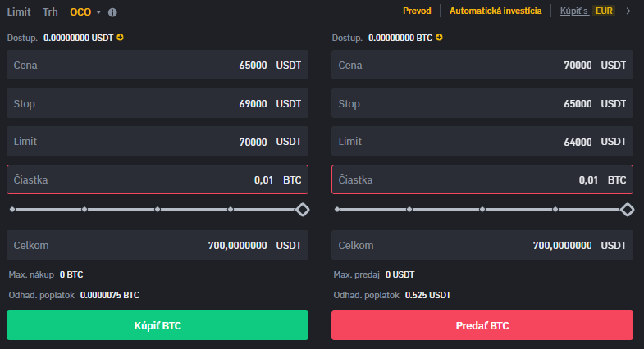Open the OCO order type dropdown

point(85,12)
